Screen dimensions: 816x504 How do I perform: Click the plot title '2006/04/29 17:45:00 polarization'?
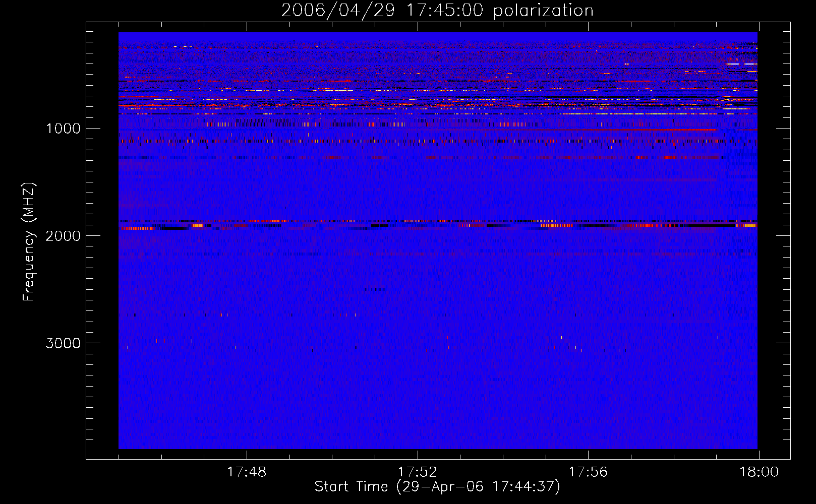(x=437, y=11)
